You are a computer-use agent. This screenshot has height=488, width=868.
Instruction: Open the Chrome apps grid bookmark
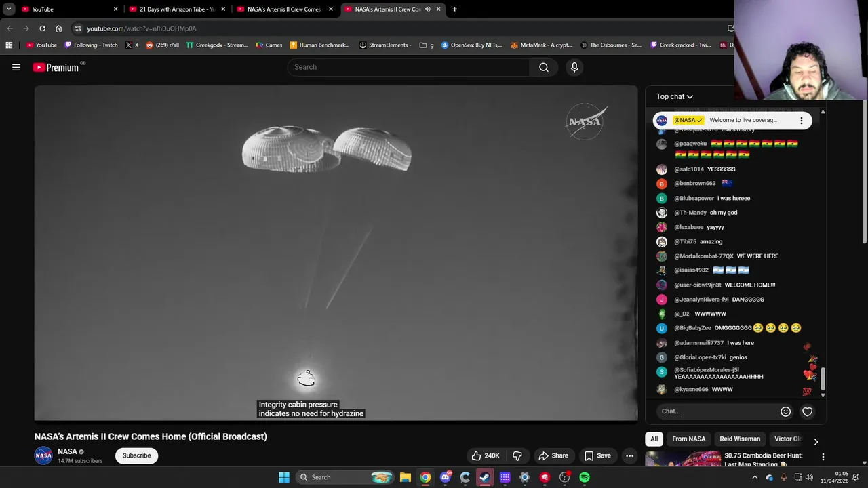pyautogui.click(x=9, y=45)
